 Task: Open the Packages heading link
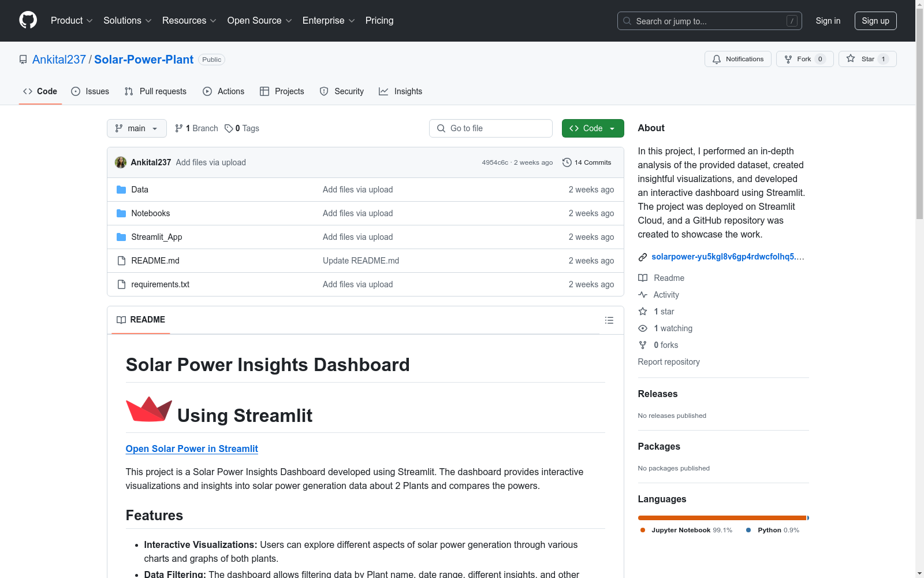pos(659,446)
